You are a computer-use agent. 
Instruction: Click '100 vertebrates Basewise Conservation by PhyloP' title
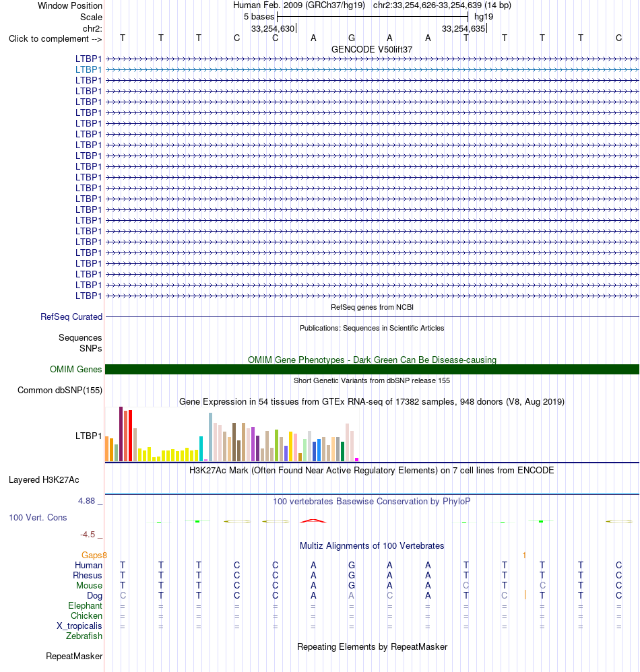coord(372,501)
